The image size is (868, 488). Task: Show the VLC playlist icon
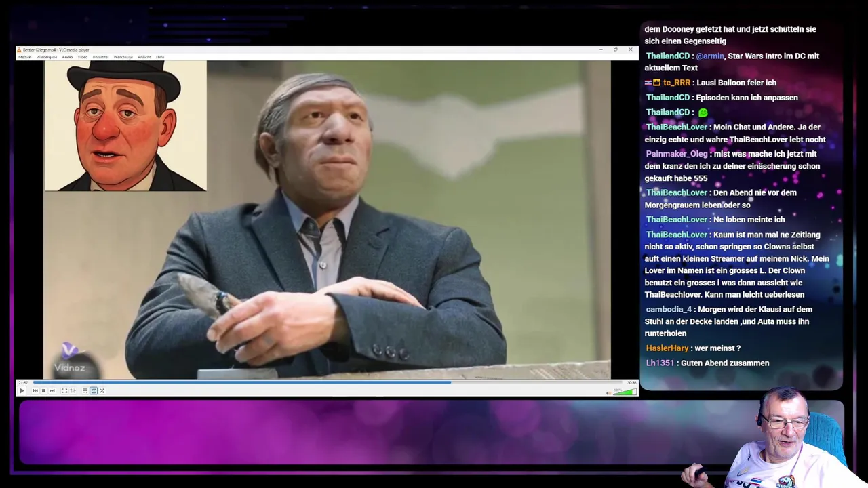tap(85, 390)
